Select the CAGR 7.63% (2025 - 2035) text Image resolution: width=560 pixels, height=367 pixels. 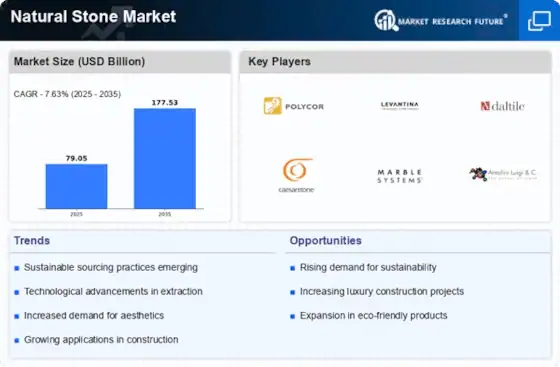click(x=67, y=94)
